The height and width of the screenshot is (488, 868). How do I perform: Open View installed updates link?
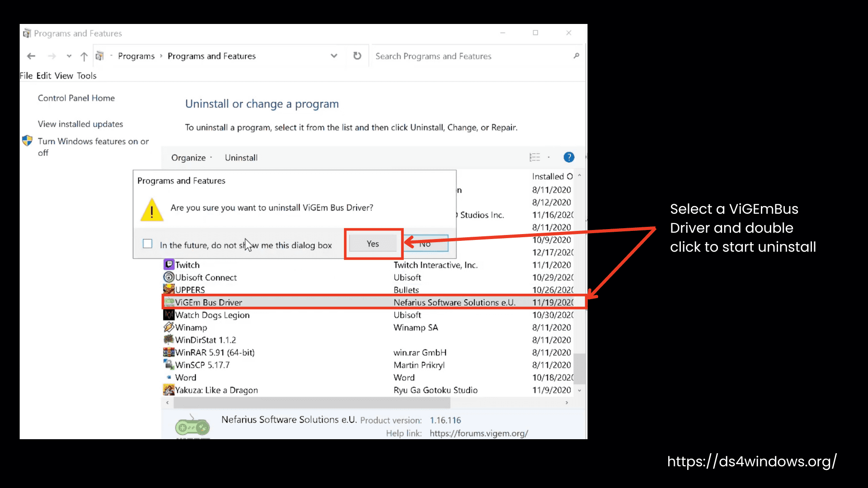pyautogui.click(x=80, y=124)
